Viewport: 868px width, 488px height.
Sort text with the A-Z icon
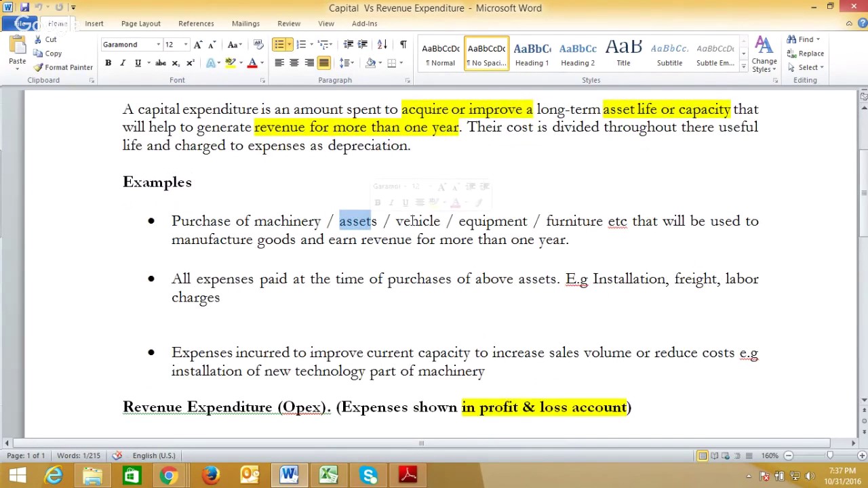(x=382, y=45)
